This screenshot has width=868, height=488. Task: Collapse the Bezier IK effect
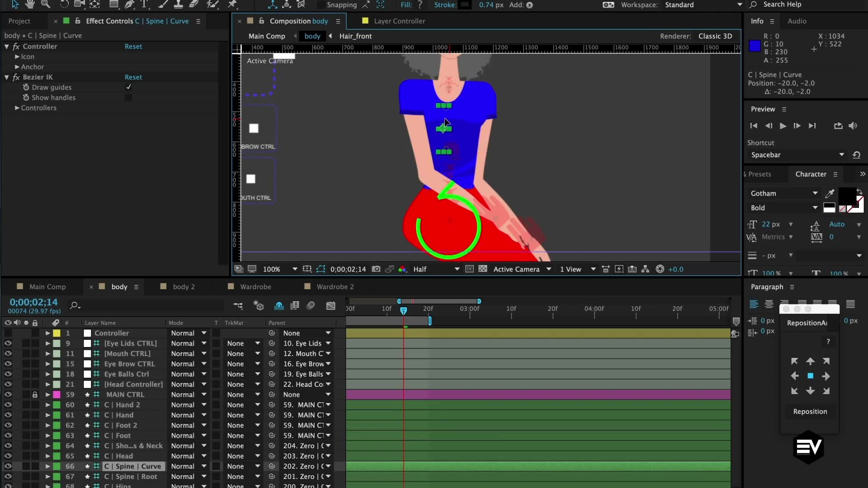point(7,77)
